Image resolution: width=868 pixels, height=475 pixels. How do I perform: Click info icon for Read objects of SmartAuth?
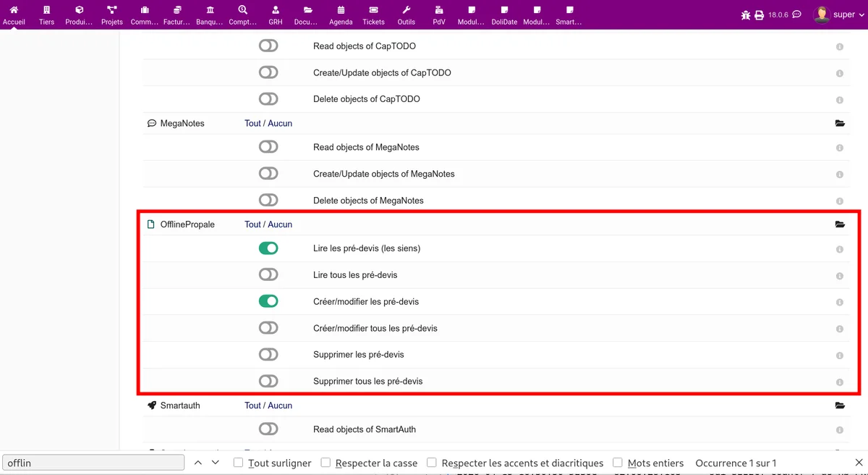click(x=840, y=430)
